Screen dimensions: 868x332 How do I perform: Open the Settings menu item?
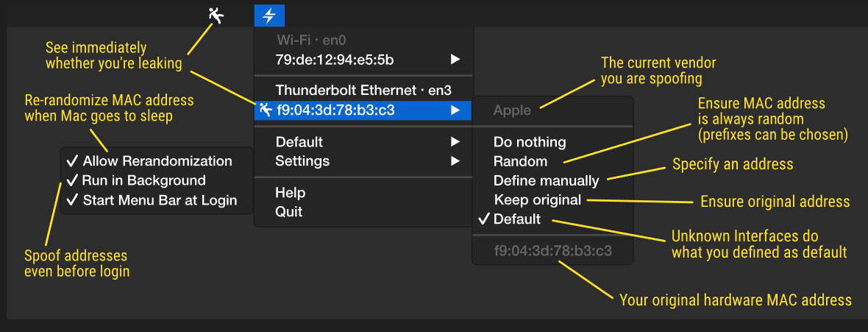pos(302,161)
